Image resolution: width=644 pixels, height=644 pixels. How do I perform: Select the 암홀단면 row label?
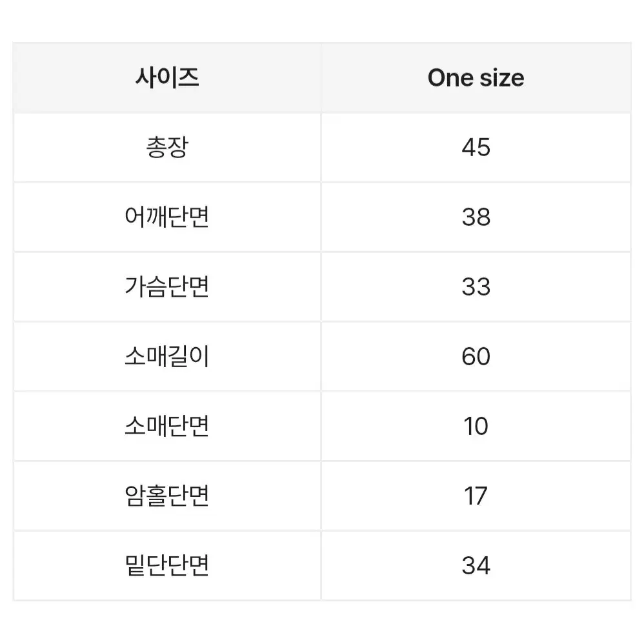click(x=167, y=496)
